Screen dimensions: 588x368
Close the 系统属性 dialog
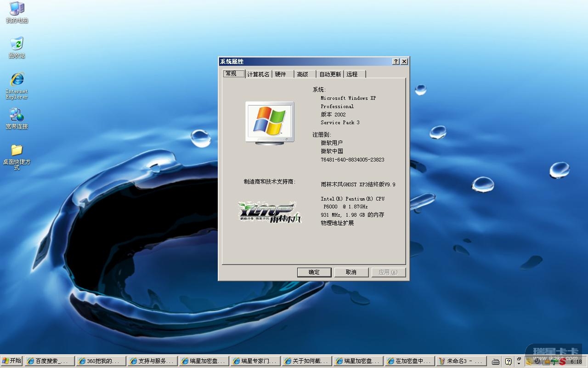[x=404, y=62]
